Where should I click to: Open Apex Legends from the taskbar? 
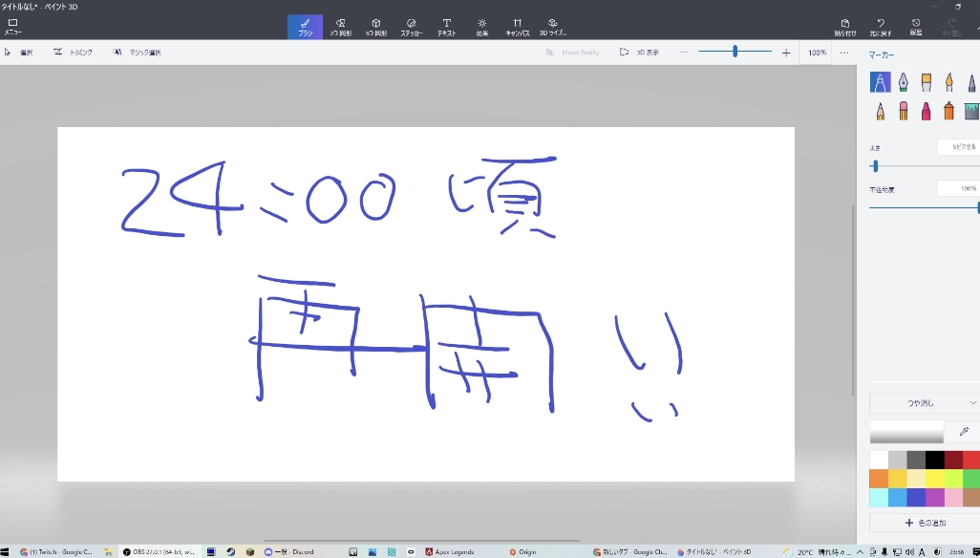tap(450, 551)
